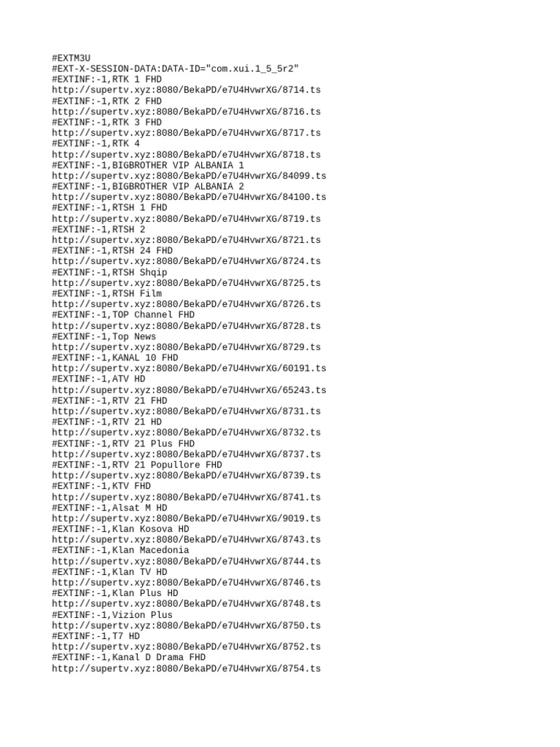560x747 pixels.
Task: Click the Klan Kosova HD 8743.ts link
Action: pyautogui.click(x=186, y=540)
